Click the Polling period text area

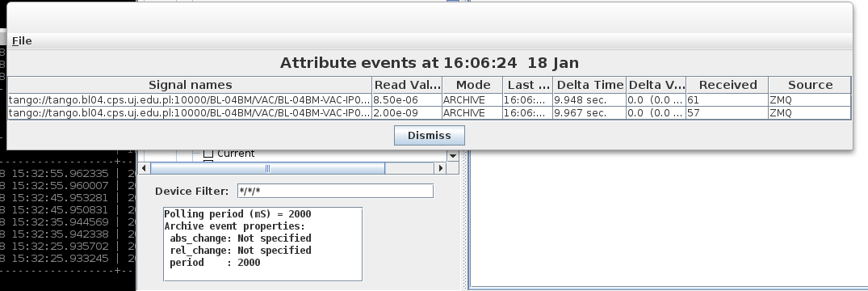click(x=263, y=244)
